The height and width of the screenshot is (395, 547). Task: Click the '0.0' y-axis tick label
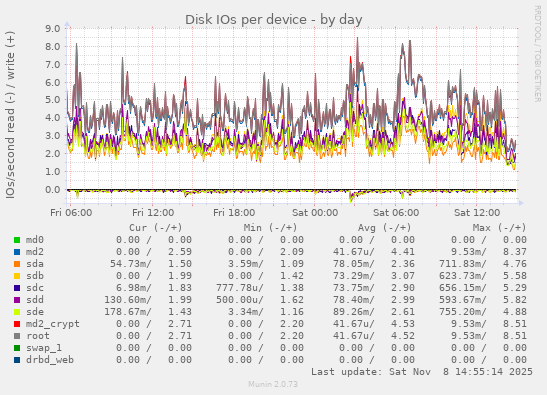click(53, 190)
